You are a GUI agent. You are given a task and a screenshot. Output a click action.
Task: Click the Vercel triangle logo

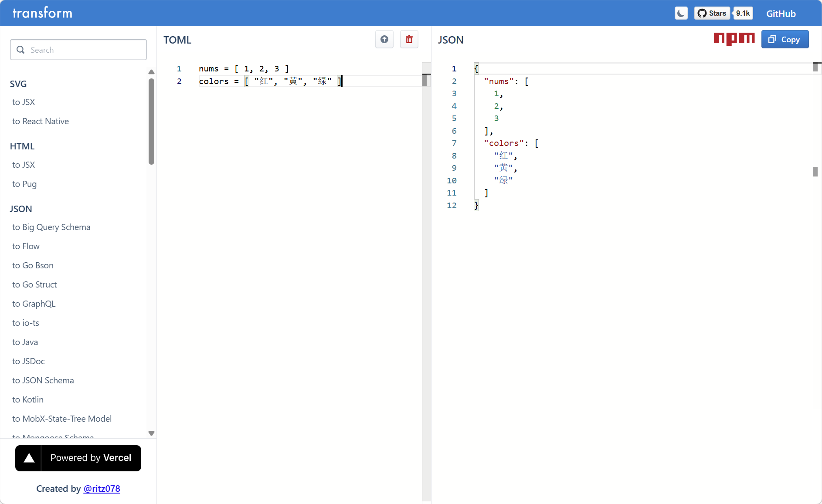click(x=29, y=458)
